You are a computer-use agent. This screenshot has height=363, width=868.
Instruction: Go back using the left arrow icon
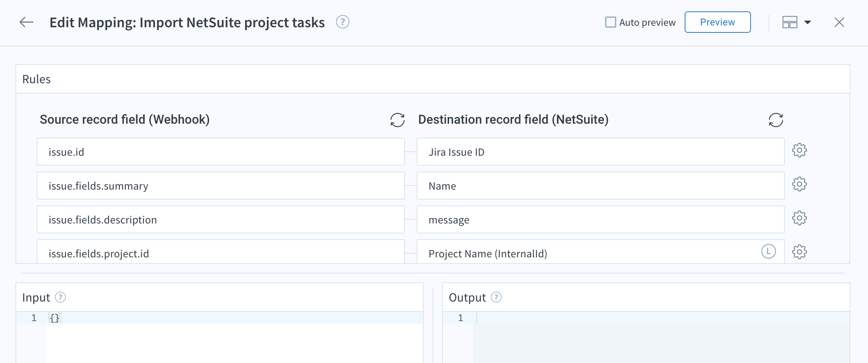[27, 22]
